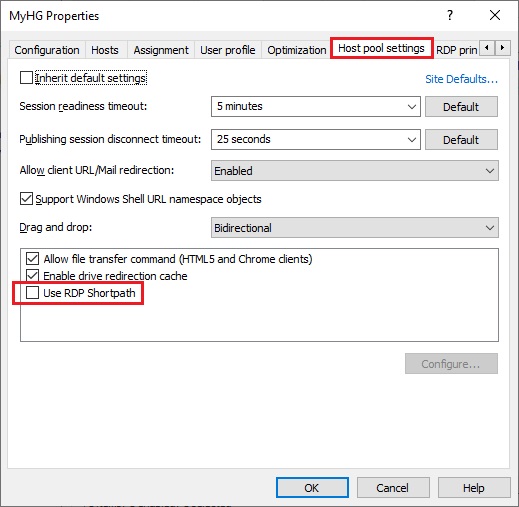The image size is (519, 507).
Task: Check the Use RDP Shortpath box
Action: (x=33, y=293)
